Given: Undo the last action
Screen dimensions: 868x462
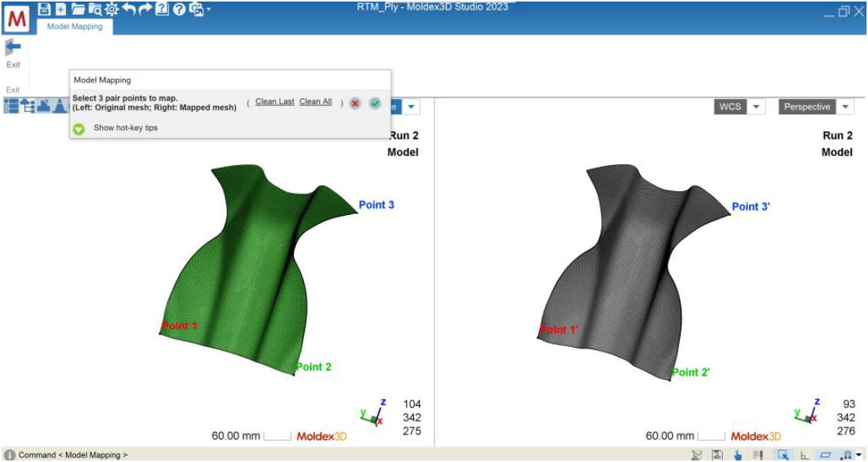Looking at the screenshot, I should pos(128,9).
